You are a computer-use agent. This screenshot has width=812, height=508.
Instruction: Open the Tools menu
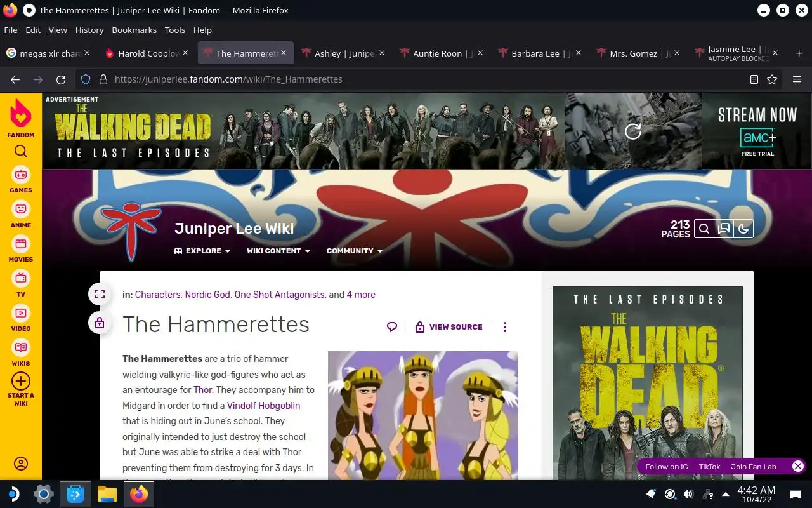coord(174,30)
